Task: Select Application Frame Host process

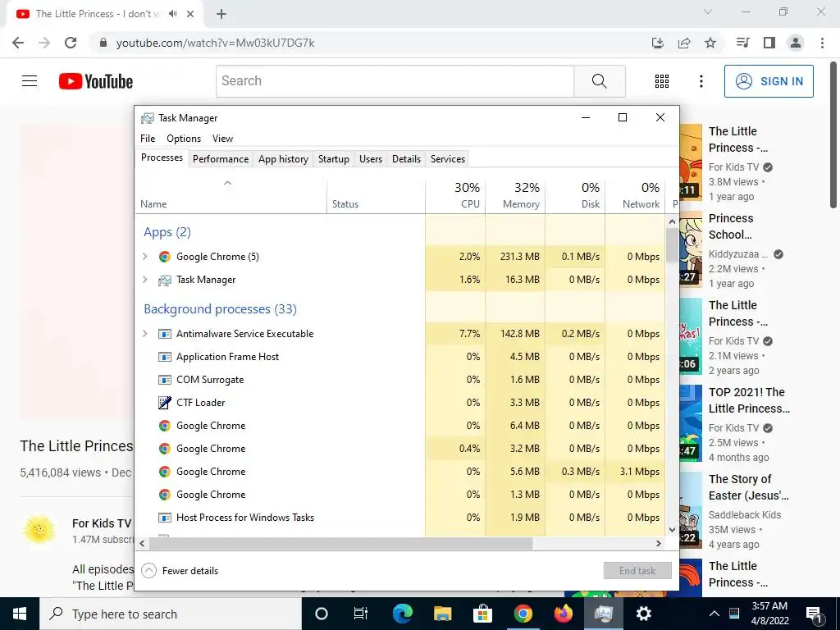Action: [x=399, y=356]
